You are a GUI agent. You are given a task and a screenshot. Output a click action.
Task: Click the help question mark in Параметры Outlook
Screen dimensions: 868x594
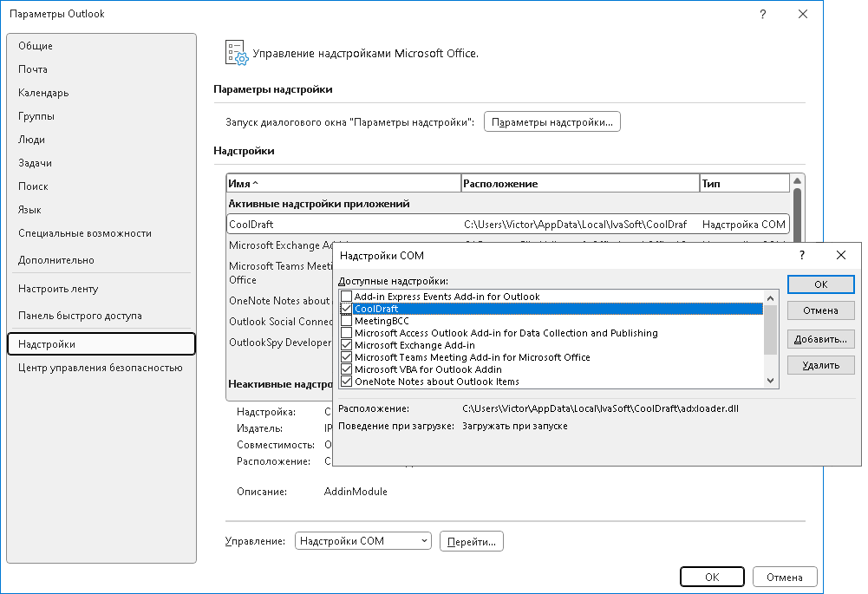[x=763, y=15]
